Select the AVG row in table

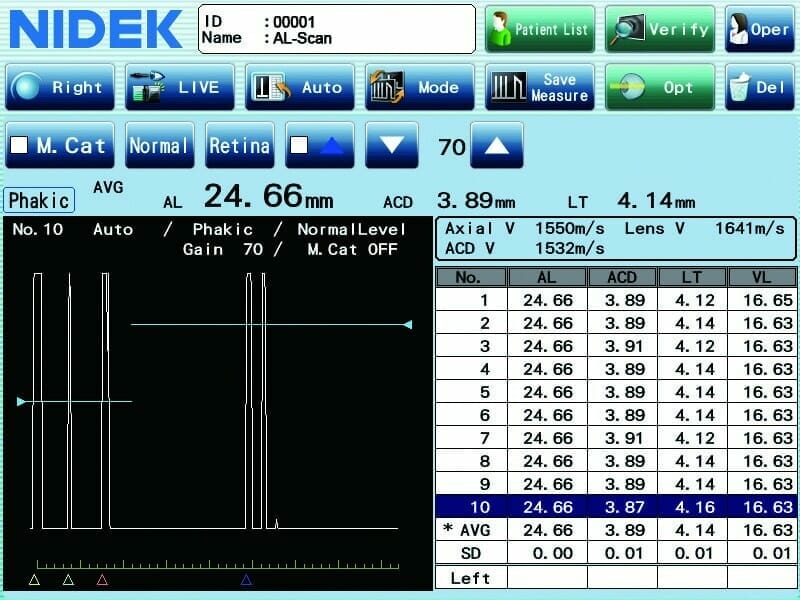pyautogui.click(x=616, y=530)
